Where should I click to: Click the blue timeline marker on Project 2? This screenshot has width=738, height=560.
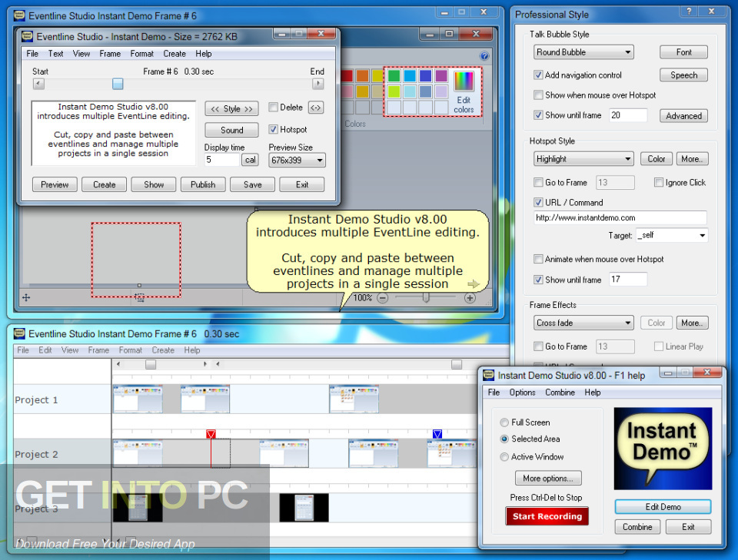(437, 434)
